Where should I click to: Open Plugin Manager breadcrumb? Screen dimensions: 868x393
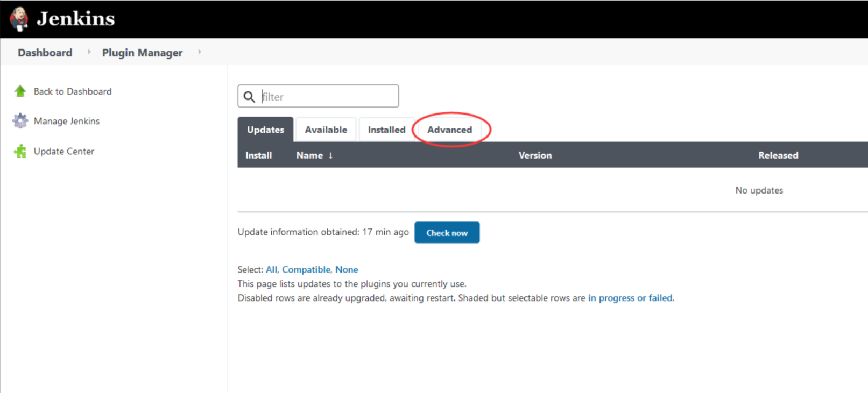coord(143,53)
